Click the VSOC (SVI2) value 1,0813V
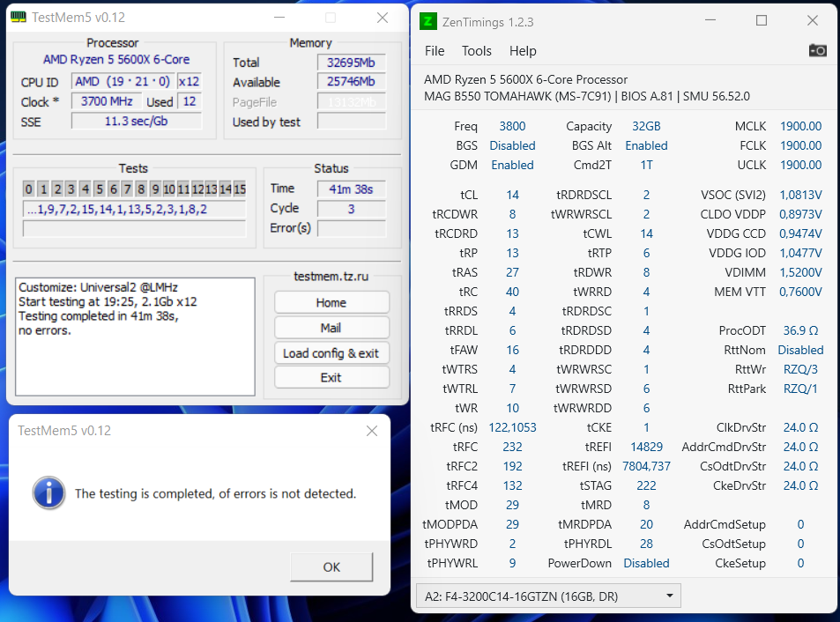Screen dimensions: 840x622 tap(800, 195)
